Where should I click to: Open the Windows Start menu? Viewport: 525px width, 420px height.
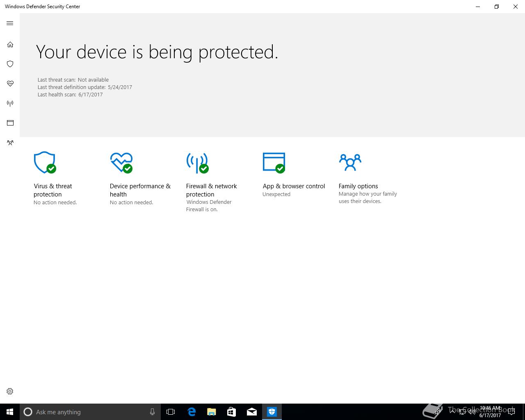click(x=10, y=412)
